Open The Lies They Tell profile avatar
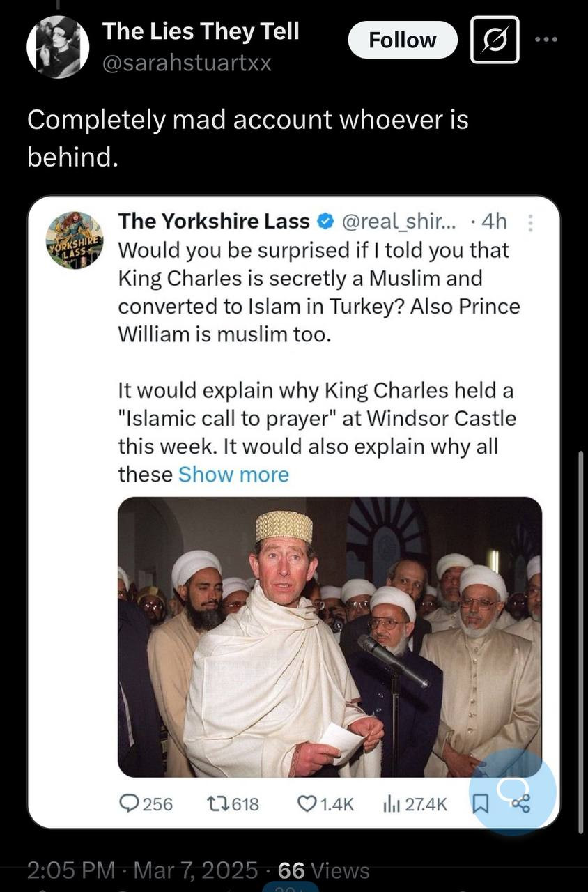This screenshot has height=892, width=588. tap(58, 47)
